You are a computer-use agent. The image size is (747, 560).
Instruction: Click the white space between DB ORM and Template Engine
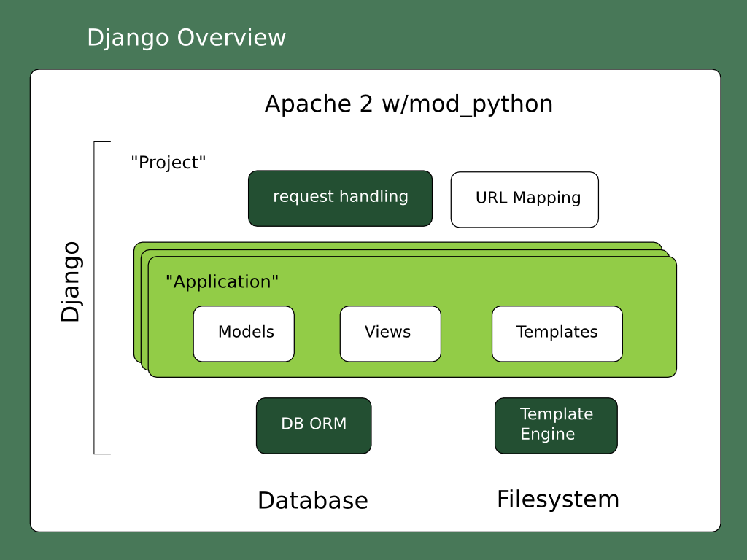(x=433, y=426)
